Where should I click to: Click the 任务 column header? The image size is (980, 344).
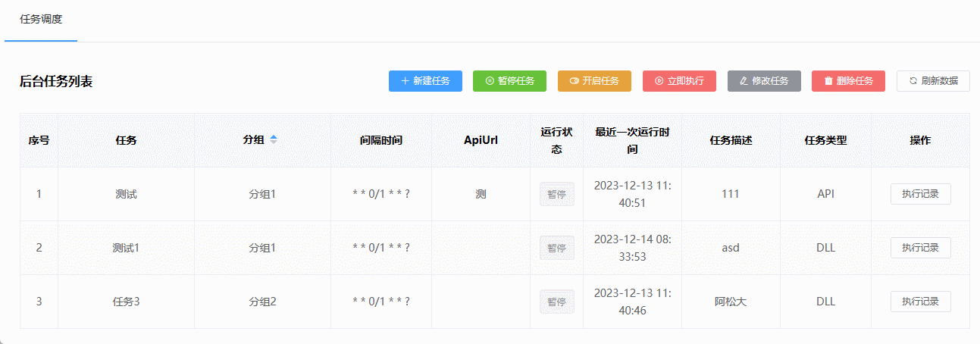(x=126, y=140)
